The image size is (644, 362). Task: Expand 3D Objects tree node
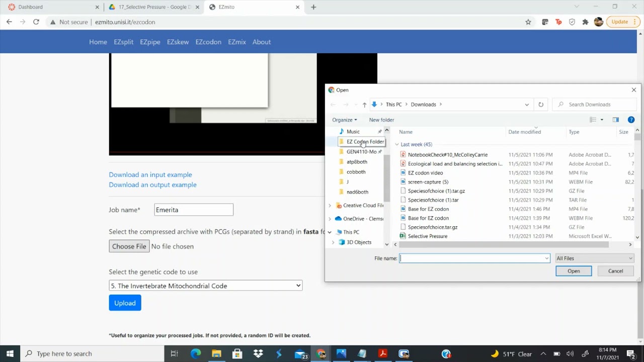(x=333, y=242)
